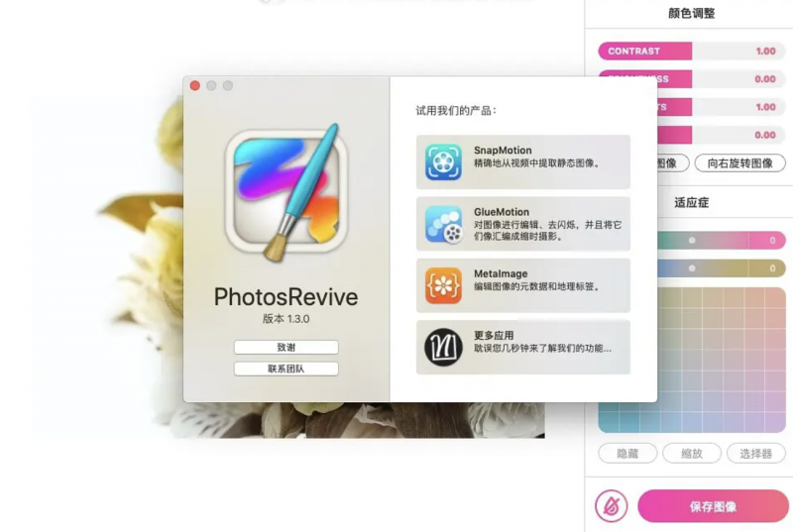Click the PhotosRevive app name text
This screenshot has height=532, width=793.
[285, 297]
